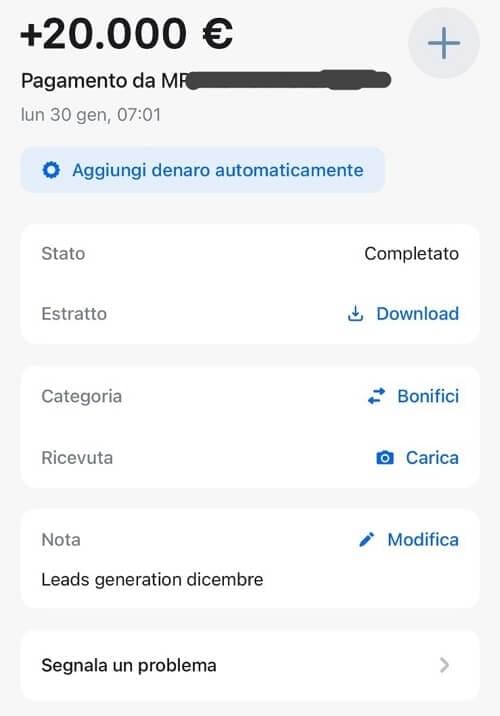Open Segnala un problema row
The width and height of the screenshot is (500, 716).
(x=250, y=665)
